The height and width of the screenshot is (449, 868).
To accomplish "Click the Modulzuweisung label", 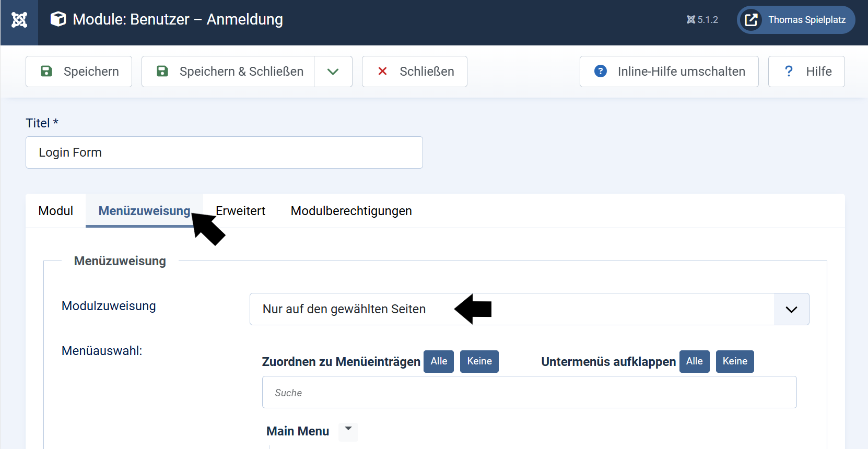I will click(109, 306).
